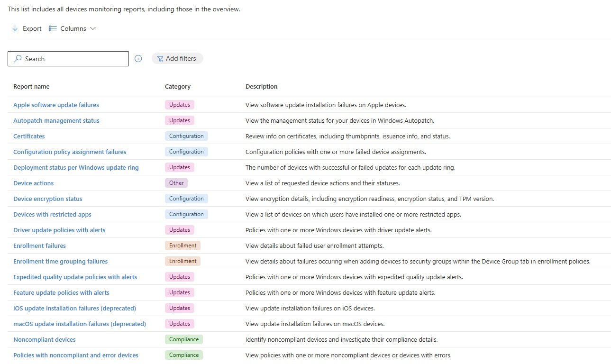Click the Updates tag for Apple software update failures
The height and width of the screenshot is (364, 611).
point(180,105)
